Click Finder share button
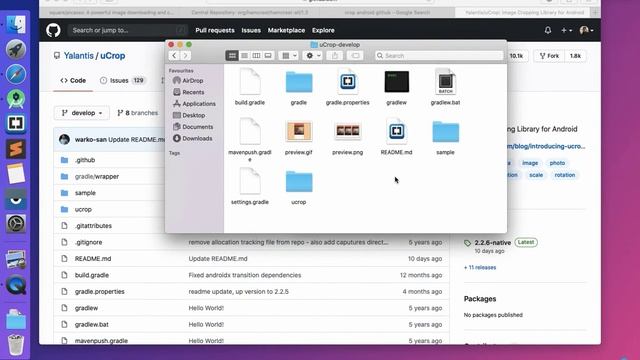This screenshot has height=360, width=640. coord(335,56)
